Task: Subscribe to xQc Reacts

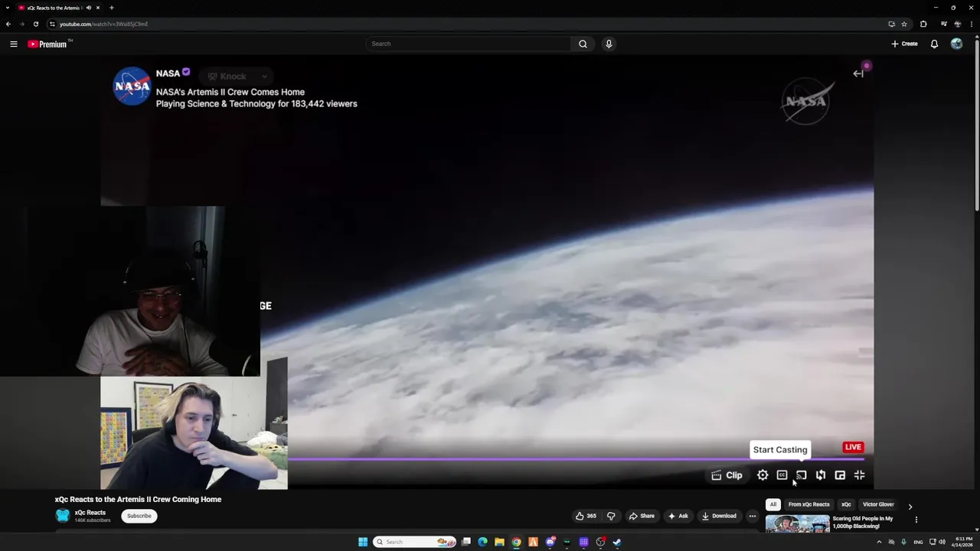Action: point(139,516)
